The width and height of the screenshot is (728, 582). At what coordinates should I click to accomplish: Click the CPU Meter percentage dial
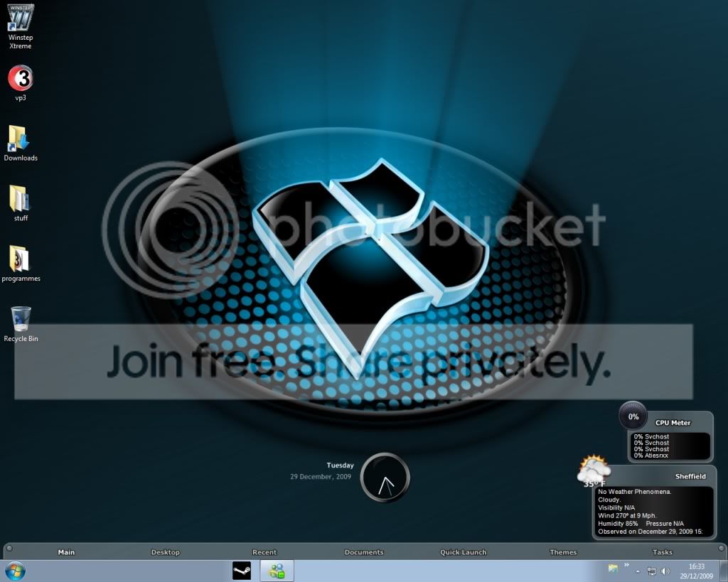[633, 416]
